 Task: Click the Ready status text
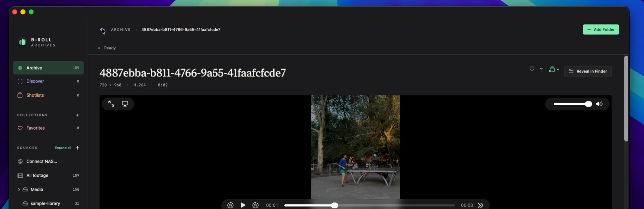tap(110, 48)
